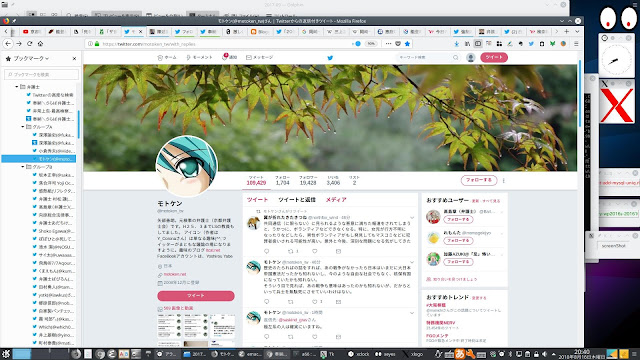
Task: Open the Firefox downloads arrow
Action: click(x=456, y=44)
